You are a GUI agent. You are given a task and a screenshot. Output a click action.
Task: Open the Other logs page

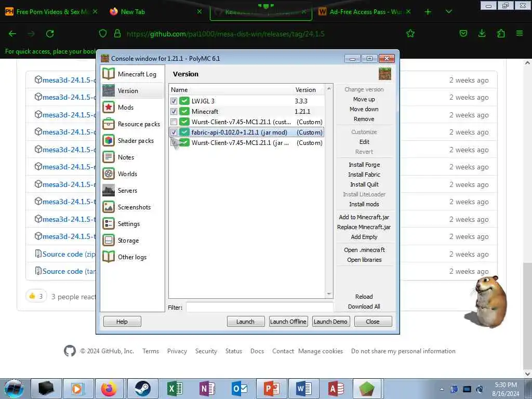point(132,257)
